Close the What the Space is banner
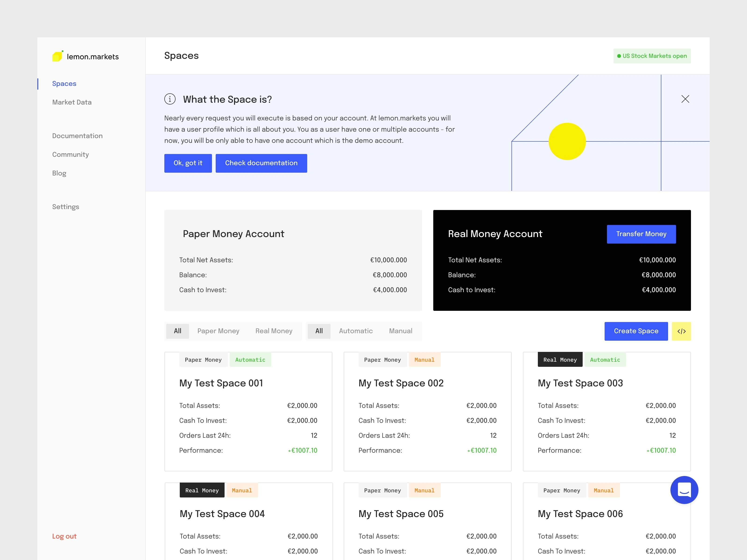 click(x=685, y=99)
